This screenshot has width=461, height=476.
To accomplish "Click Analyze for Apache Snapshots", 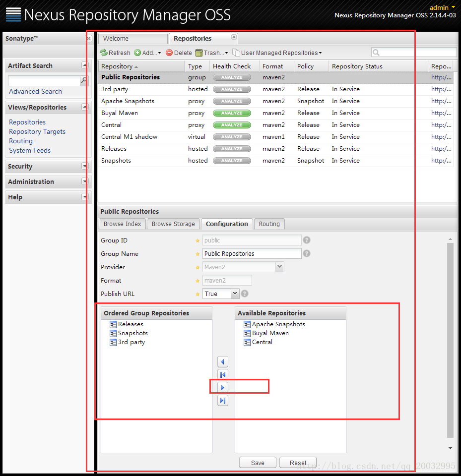I will coord(232,101).
